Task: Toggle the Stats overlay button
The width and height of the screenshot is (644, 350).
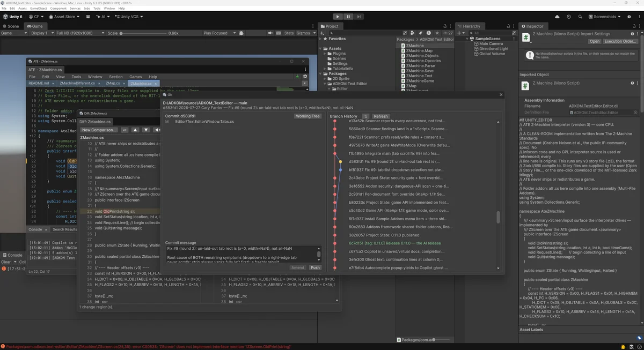Action: 289,33
